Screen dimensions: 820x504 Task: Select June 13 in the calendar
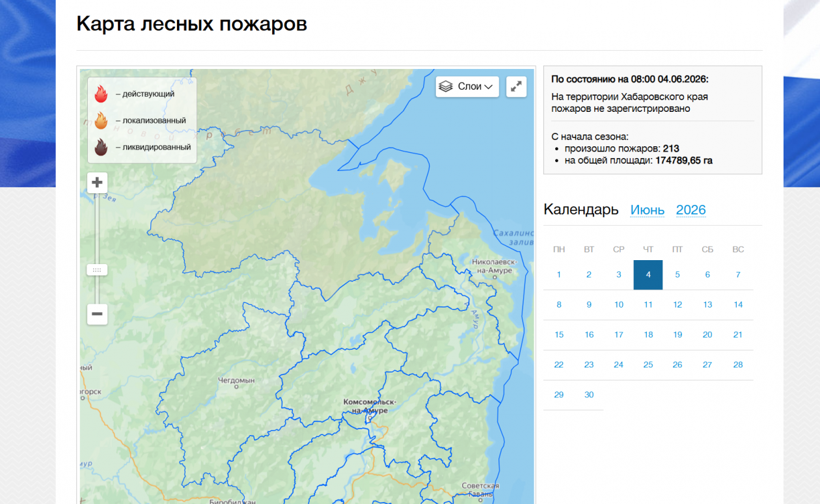(x=707, y=304)
